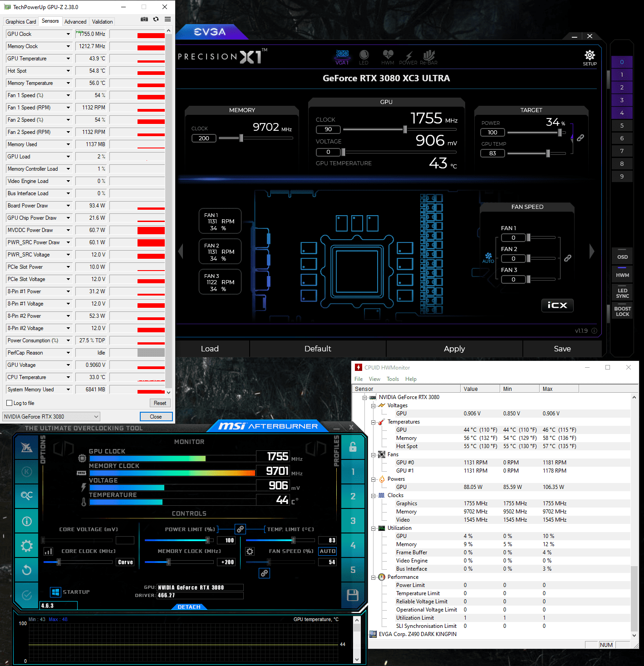Click the memory clock slider handle in Precision X1
This screenshot has width=644, height=666.
(x=241, y=138)
